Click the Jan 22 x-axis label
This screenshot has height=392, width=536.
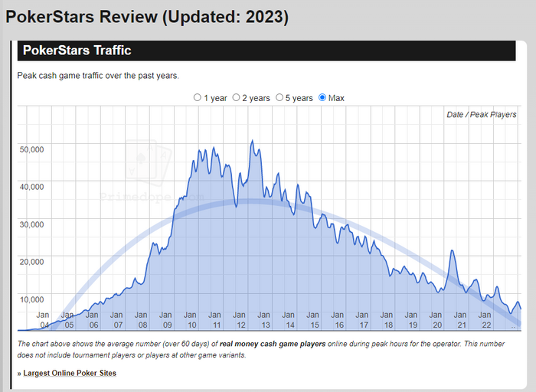(485, 320)
